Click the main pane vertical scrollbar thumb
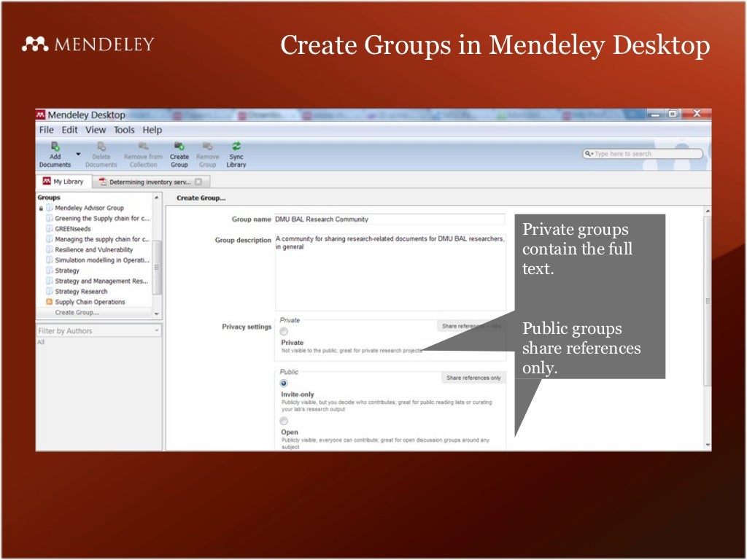Image resolution: width=747 pixels, height=560 pixels. click(708, 301)
